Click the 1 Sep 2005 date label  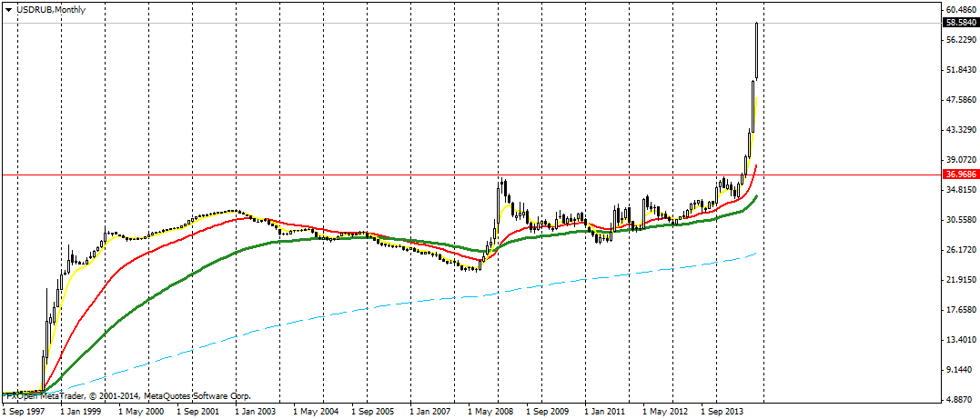click(x=374, y=412)
